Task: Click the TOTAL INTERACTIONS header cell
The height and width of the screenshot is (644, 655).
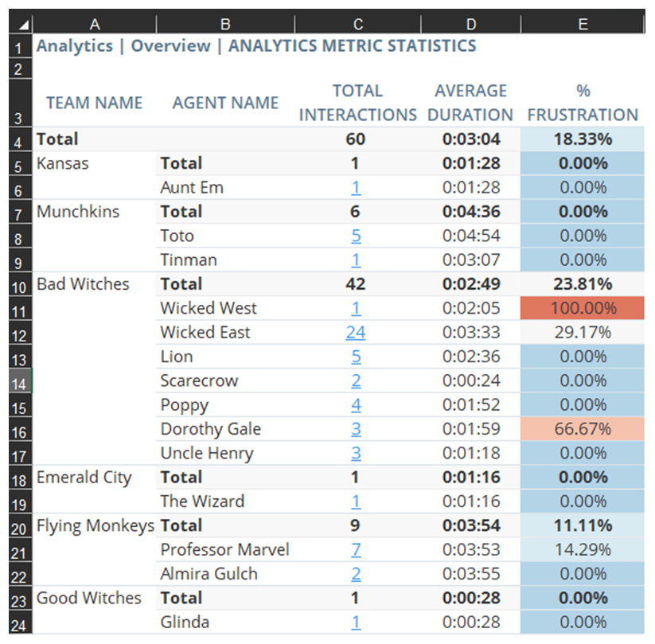Action: [x=358, y=103]
